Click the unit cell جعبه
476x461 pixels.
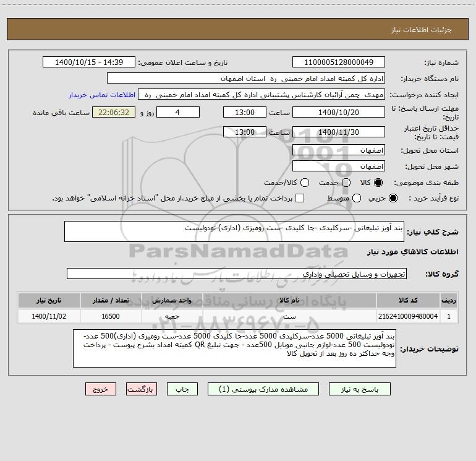click(172, 316)
